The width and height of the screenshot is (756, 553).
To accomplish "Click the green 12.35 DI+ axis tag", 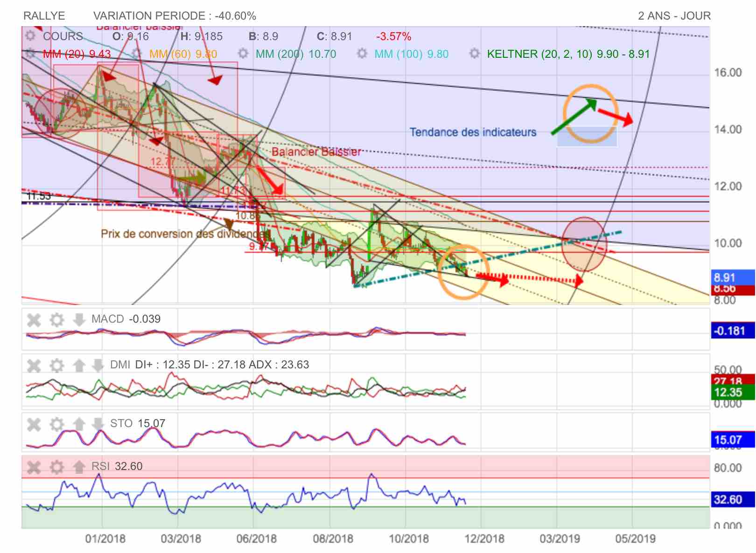I will click(x=733, y=392).
